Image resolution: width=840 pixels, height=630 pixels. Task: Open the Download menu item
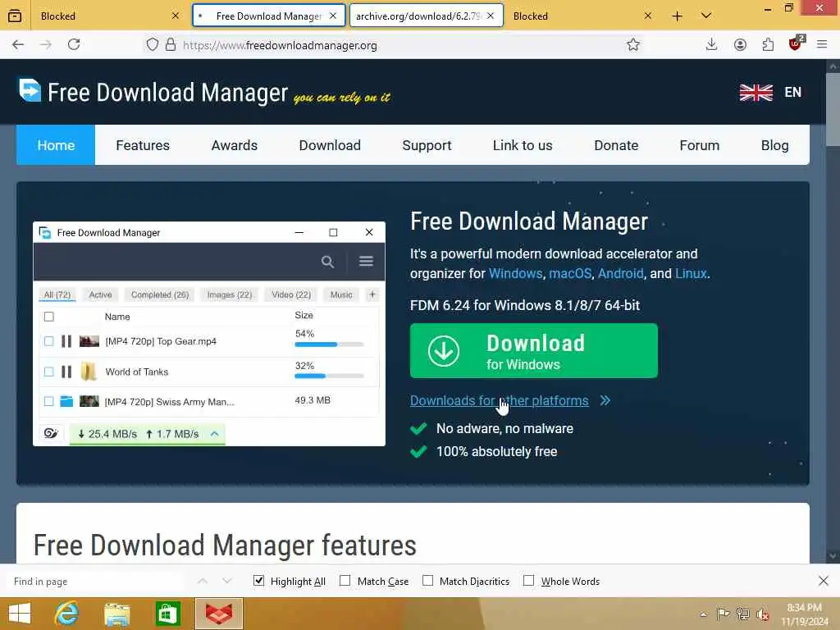[330, 145]
